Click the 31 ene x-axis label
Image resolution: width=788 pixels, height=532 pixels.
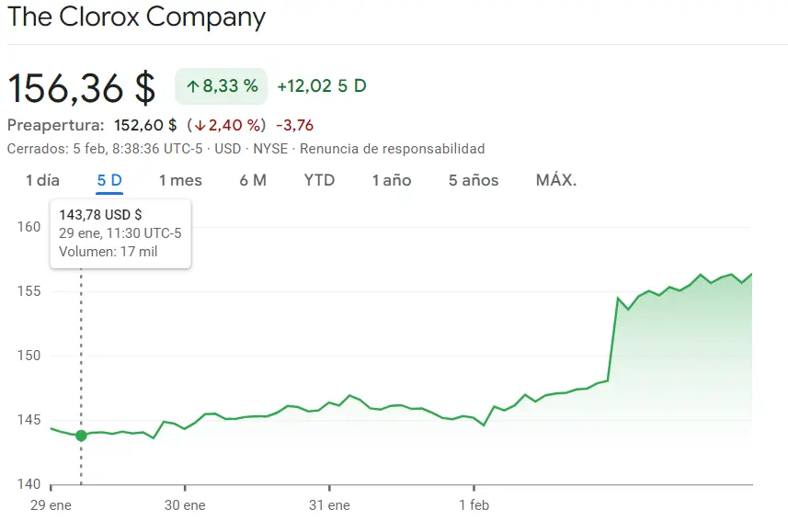[x=329, y=505]
